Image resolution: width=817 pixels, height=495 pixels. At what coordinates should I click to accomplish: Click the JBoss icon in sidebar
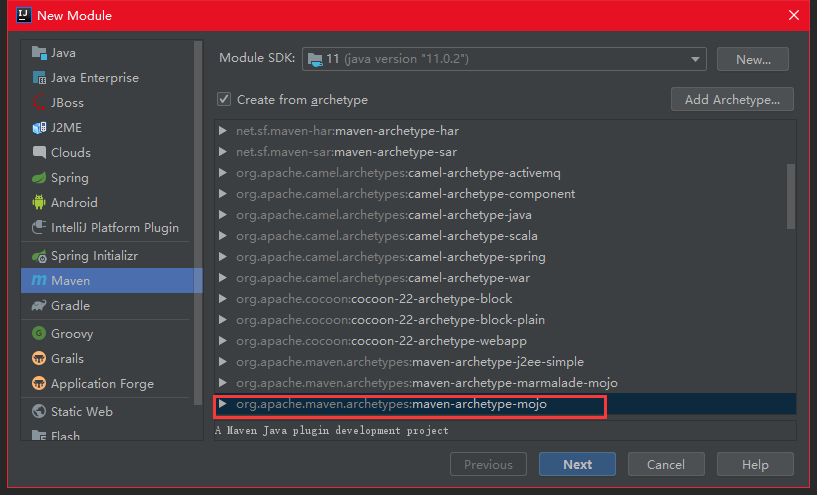[x=39, y=103]
